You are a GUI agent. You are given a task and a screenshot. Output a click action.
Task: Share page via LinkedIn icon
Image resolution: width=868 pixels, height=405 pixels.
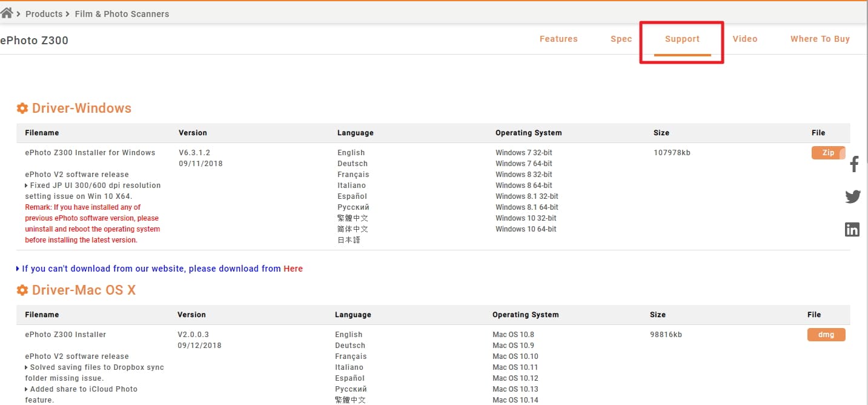click(x=852, y=229)
